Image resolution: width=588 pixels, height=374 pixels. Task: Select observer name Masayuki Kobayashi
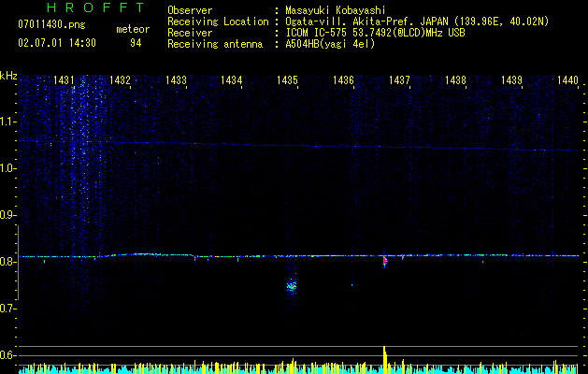tap(336, 10)
